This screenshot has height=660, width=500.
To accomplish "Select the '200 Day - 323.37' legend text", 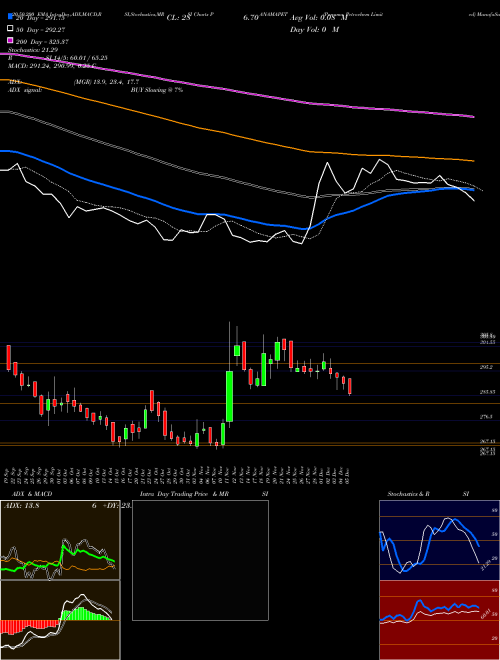I will tap(42, 41).
